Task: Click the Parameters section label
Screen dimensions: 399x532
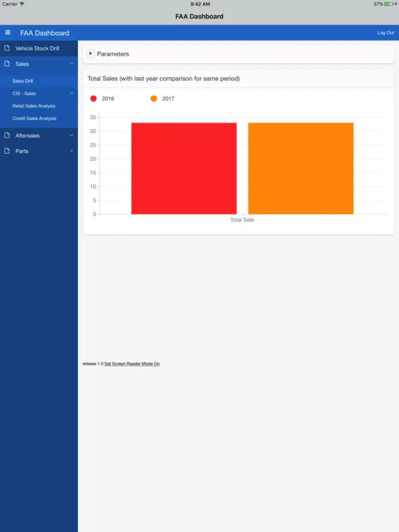Action: coord(113,54)
